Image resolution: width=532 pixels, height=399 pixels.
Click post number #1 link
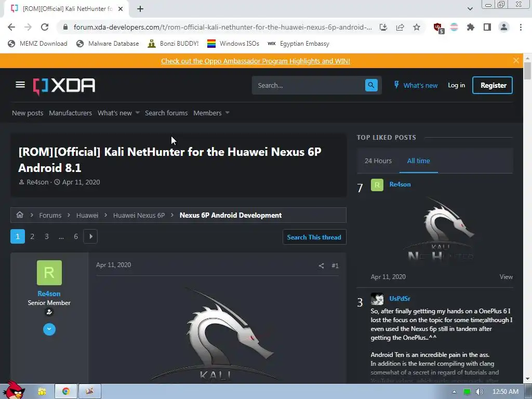pyautogui.click(x=335, y=265)
